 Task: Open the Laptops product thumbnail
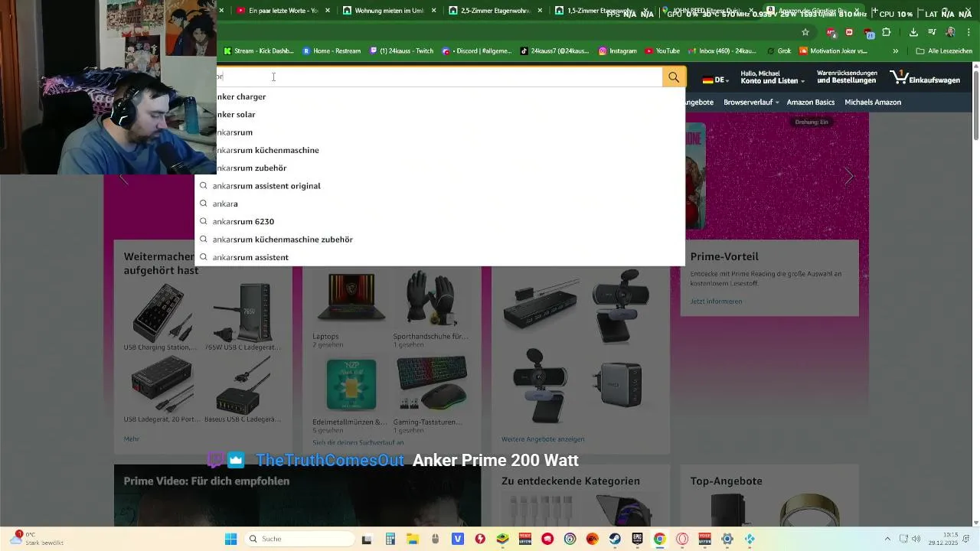(x=351, y=298)
